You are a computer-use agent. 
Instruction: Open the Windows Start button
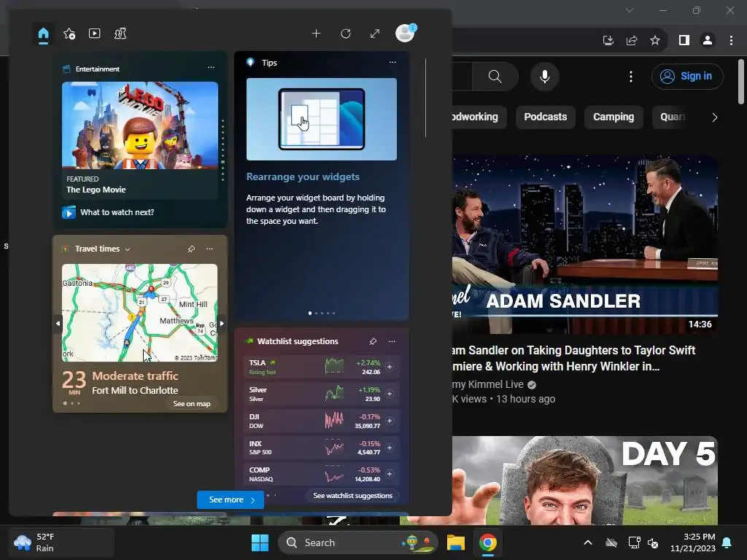point(260,542)
